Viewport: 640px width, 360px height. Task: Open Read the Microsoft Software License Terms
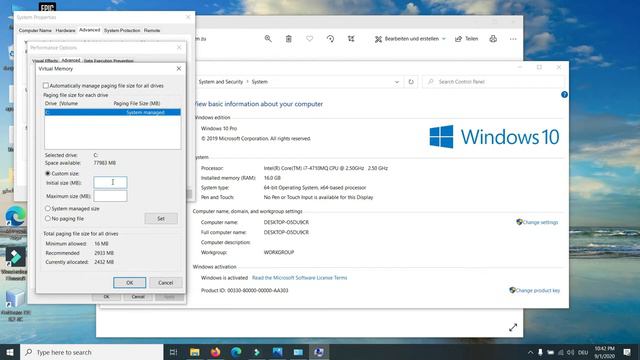[x=300, y=278]
